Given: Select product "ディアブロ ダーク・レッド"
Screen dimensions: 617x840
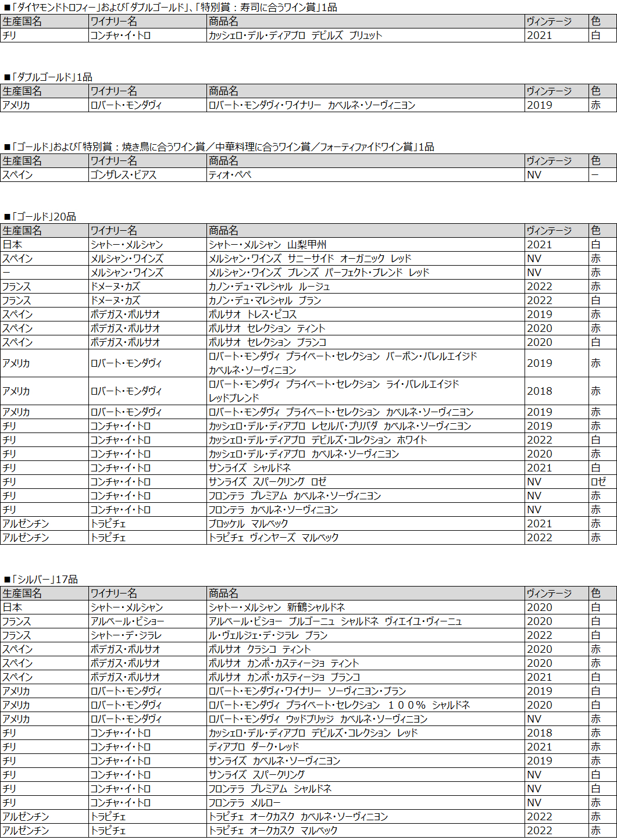Looking at the screenshot, I should pyautogui.click(x=254, y=747).
